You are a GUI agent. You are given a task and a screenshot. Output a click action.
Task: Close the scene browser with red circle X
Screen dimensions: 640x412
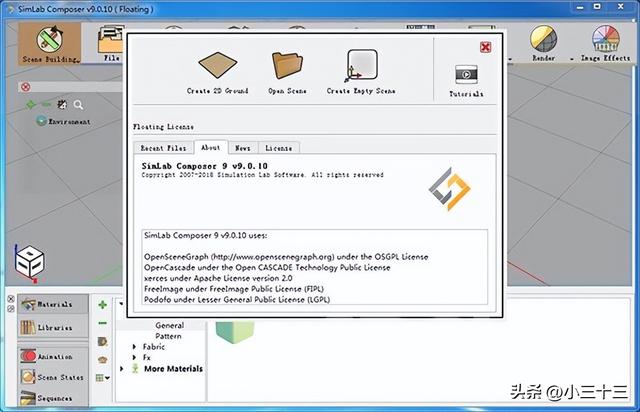click(26, 87)
